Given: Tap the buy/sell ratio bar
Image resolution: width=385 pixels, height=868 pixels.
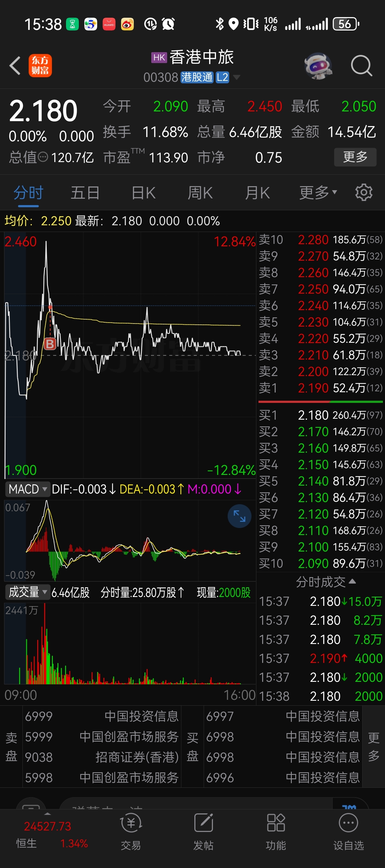Looking at the screenshot, I should (321, 402).
